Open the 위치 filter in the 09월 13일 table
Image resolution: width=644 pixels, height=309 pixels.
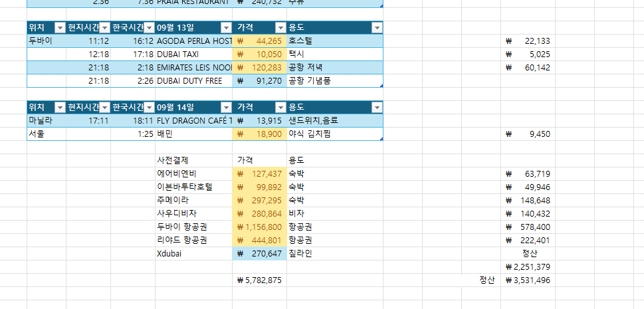[60, 28]
